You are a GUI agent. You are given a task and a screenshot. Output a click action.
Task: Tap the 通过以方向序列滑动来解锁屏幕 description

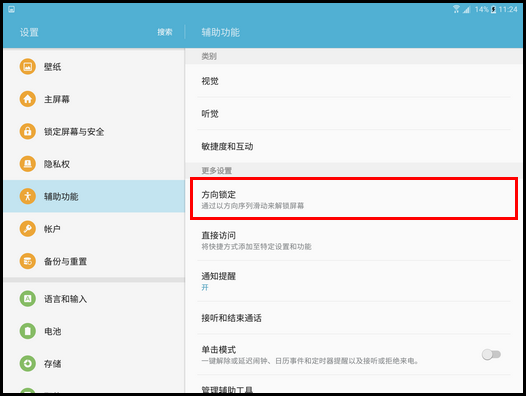tap(253, 206)
